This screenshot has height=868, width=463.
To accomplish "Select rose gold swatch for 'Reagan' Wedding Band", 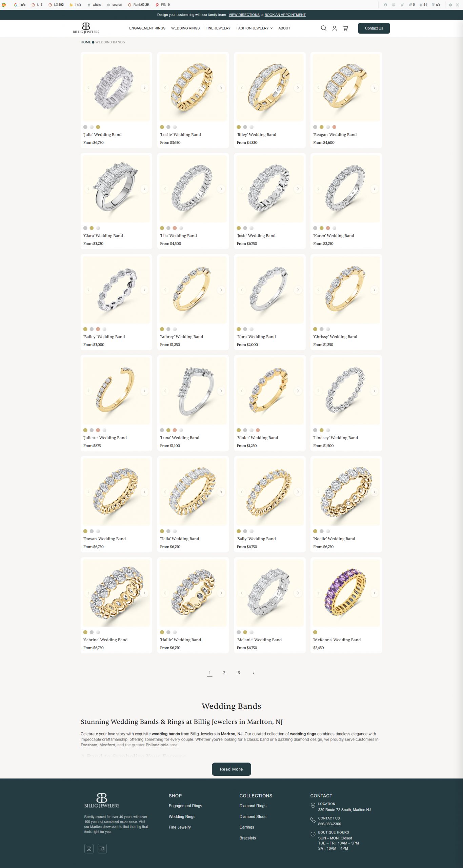I will coord(334,127).
